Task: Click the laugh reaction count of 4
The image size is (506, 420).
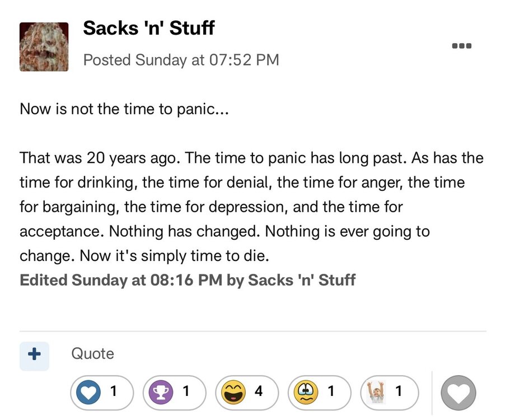Action: pos(258,391)
